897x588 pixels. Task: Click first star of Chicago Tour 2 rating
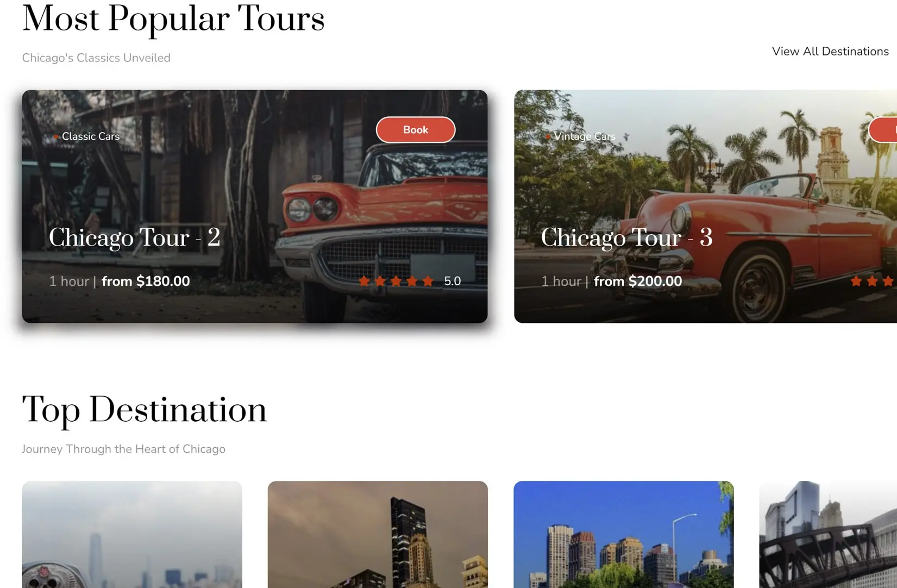364,281
